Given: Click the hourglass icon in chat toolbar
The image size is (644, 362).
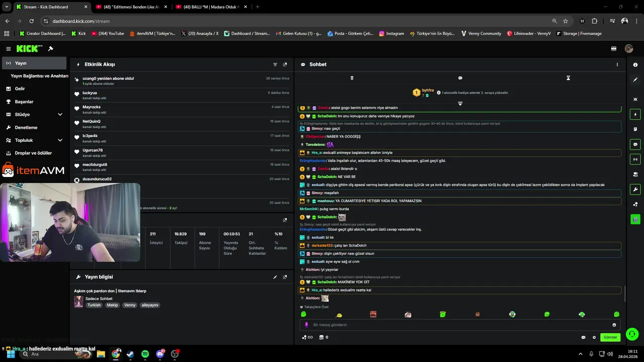Looking at the screenshot, I should (568, 78).
